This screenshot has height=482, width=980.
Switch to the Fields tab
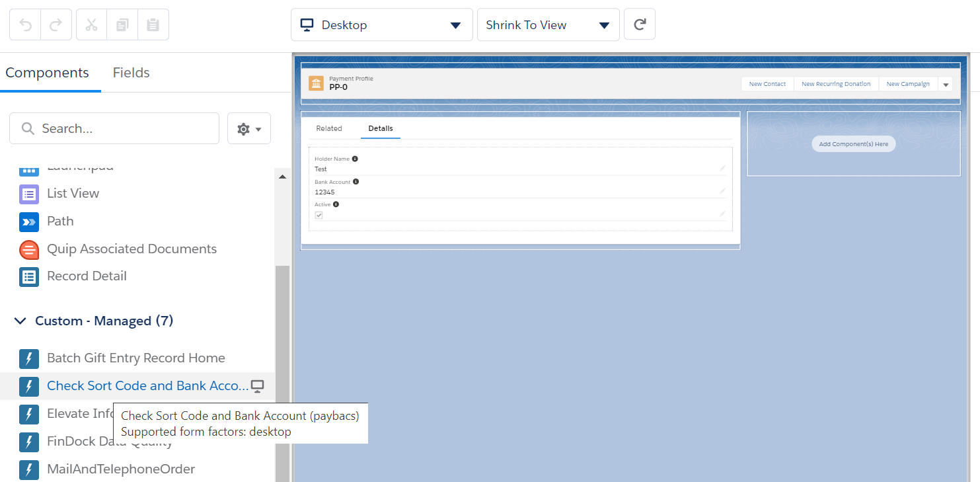[x=130, y=73]
